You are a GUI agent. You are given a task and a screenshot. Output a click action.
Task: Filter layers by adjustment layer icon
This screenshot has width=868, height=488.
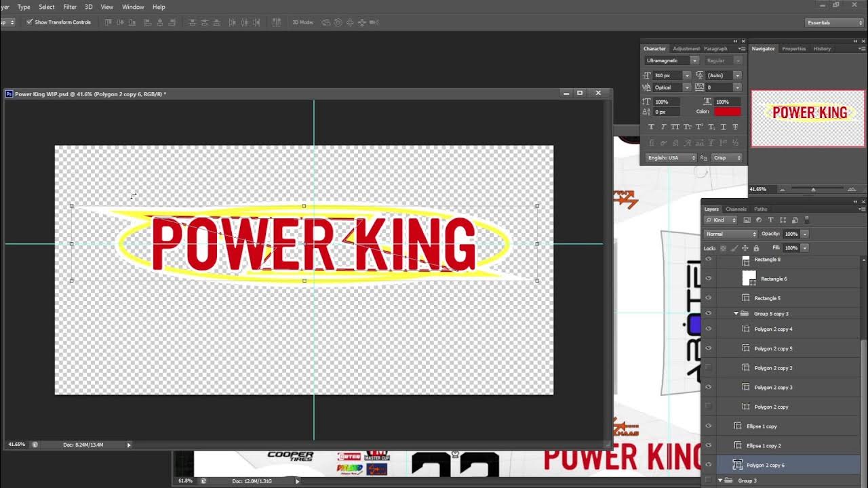759,220
